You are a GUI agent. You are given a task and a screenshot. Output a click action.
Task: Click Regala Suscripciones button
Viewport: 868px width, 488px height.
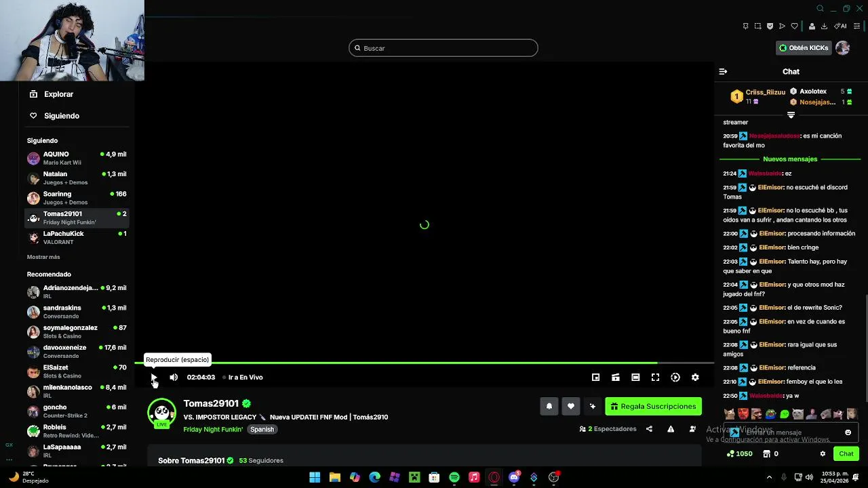click(x=653, y=407)
